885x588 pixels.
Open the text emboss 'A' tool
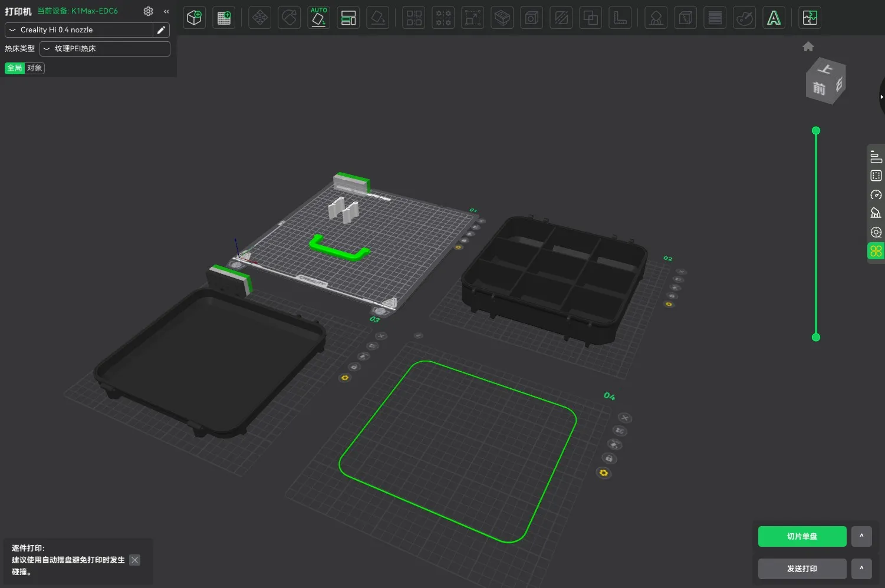[x=774, y=18]
